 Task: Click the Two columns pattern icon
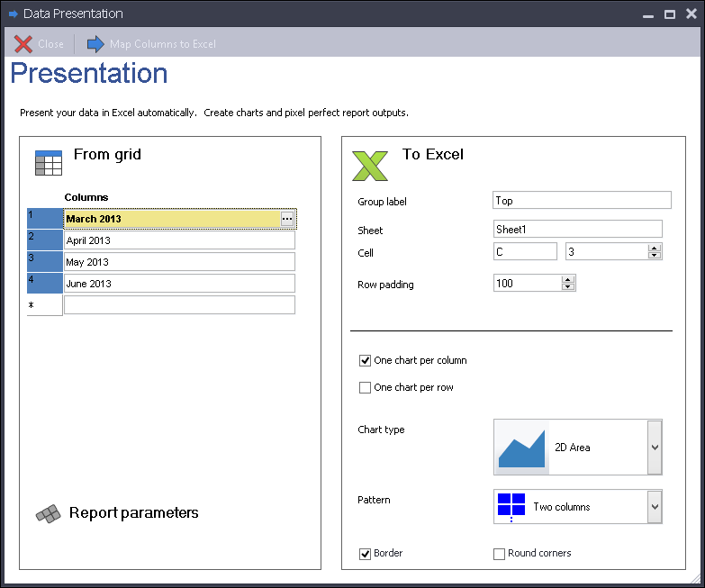click(511, 506)
